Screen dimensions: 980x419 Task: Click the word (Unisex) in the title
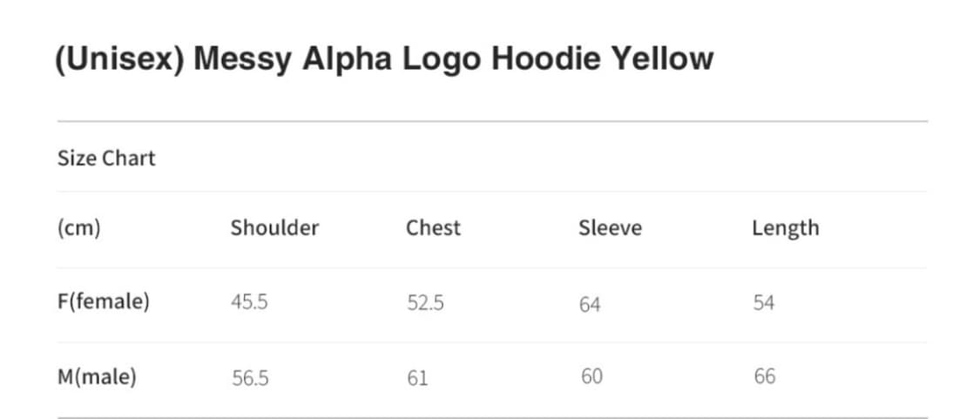pyautogui.click(x=118, y=59)
